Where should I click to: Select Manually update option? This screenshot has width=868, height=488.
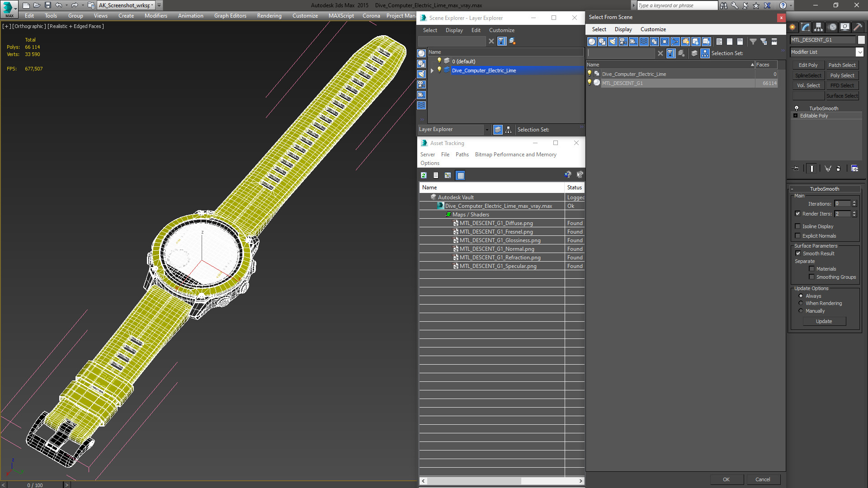801,311
